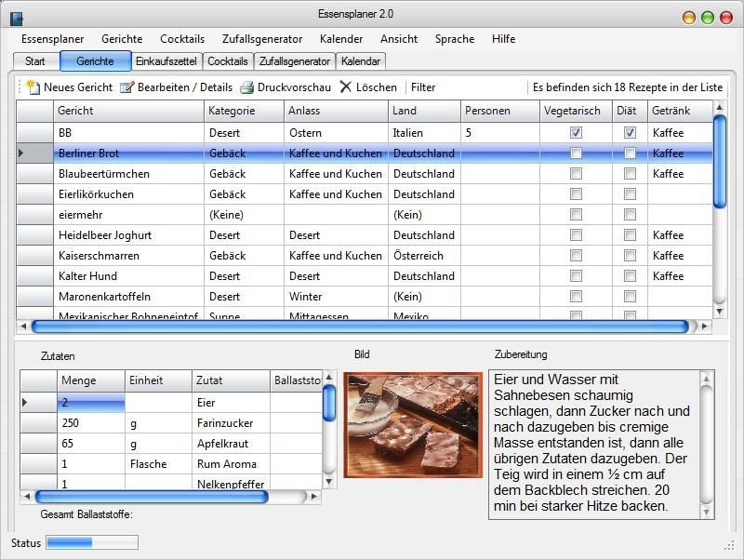Check Vegetarisch for Kalter Hund
744x560 pixels.
click(576, 275)
